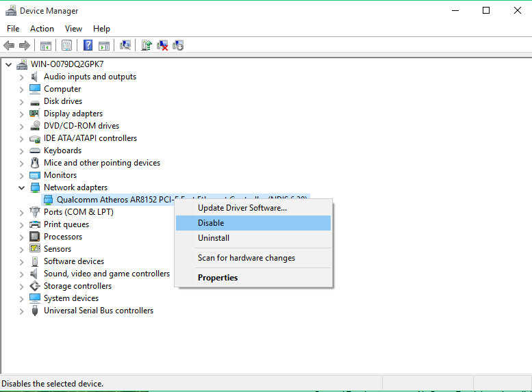This screenshot has width=532, height=392.
Task: Click the Processors chip icon
Action: (35, 237)
